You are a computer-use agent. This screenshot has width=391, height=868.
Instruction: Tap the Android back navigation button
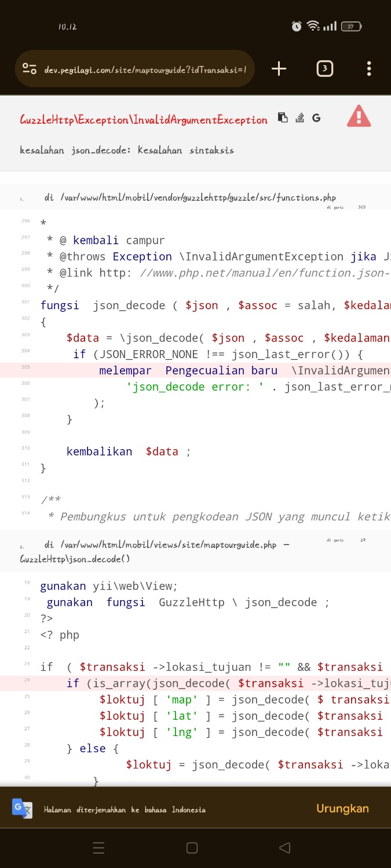[x=284, y=848]
